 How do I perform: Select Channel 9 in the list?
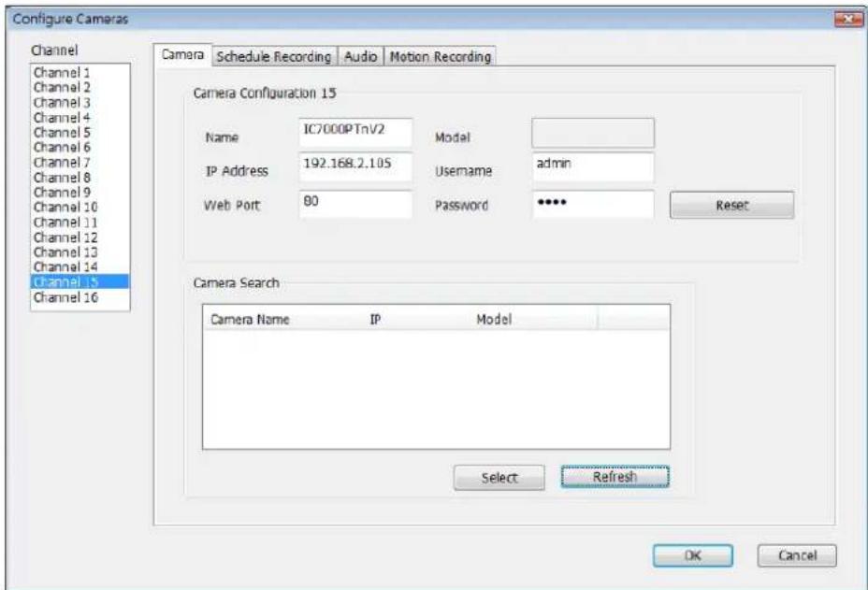[80, 192]
